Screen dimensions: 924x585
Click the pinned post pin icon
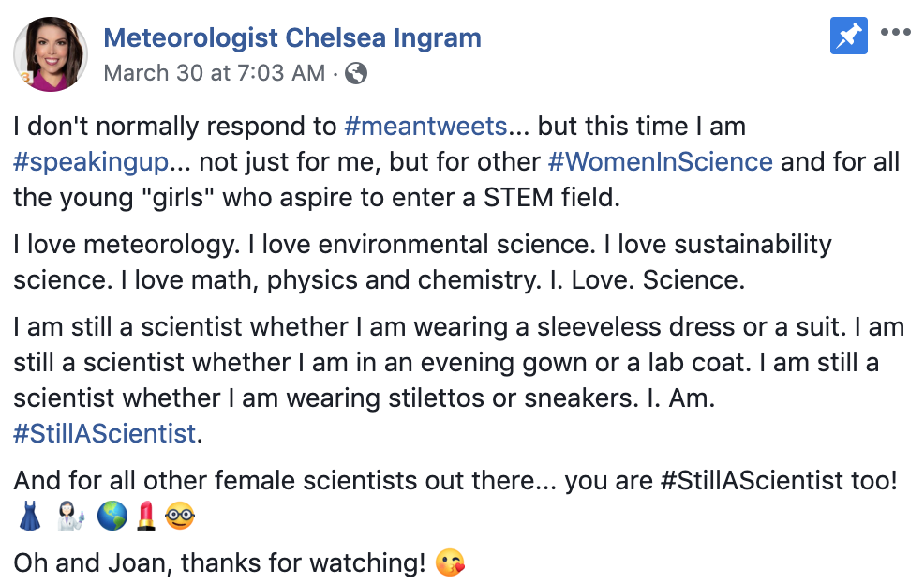pyautogui.click(x=848, y=37)
